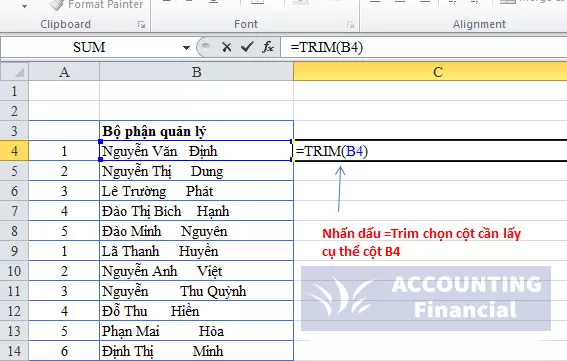Select row 10 header
Screen dimensions: 567x361
coord(14,271)
